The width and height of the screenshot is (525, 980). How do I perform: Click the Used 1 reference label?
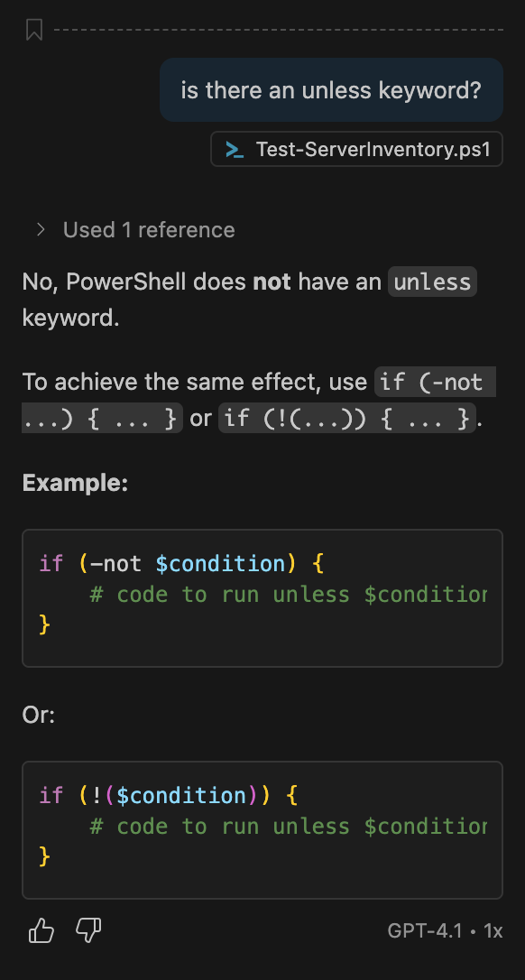click(148, 229)
